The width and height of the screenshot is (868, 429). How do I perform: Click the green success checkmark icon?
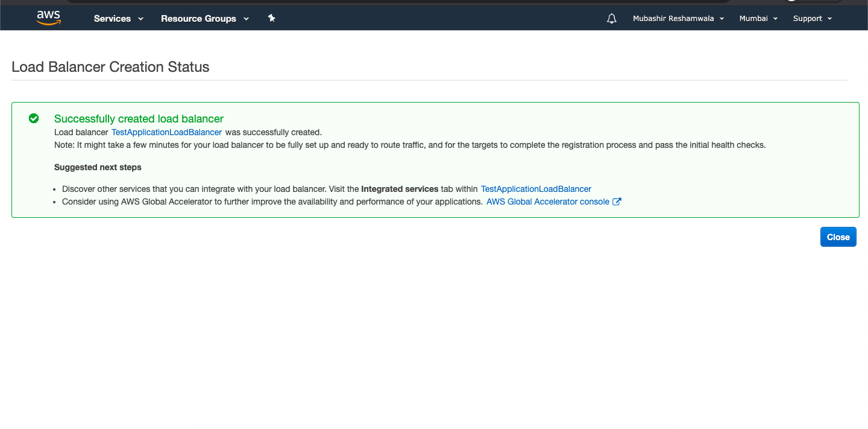34,118
